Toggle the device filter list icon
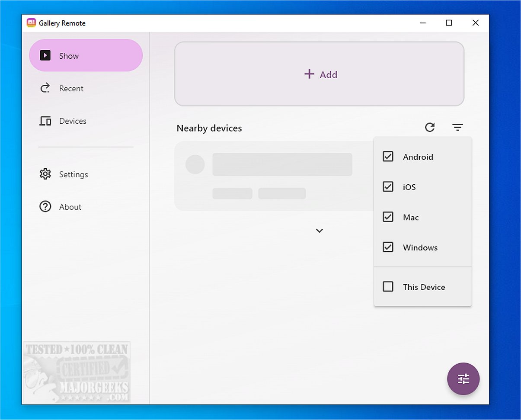 (457, 127)
